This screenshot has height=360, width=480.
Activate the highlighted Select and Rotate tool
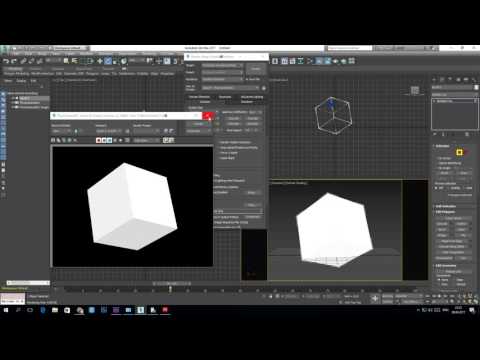click(108, 61)
